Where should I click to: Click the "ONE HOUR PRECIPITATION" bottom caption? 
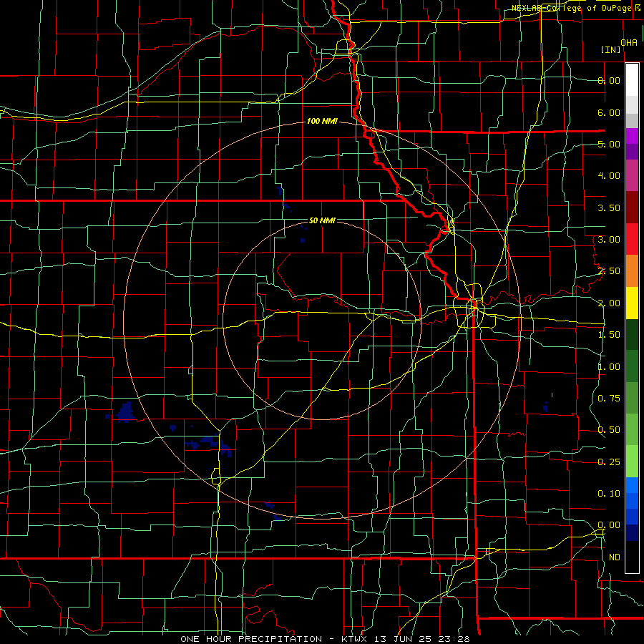(251, 639)
